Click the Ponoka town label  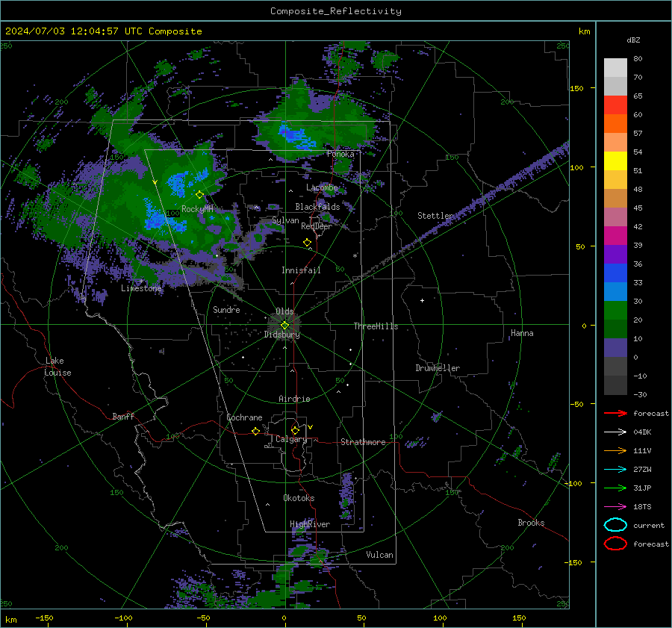pos(340,154)
